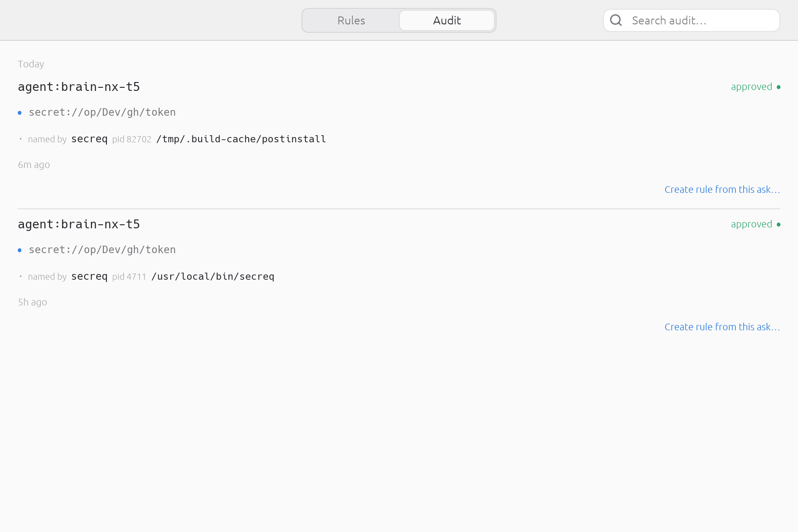Click the magnifier search icon

(x=616, y=20)
